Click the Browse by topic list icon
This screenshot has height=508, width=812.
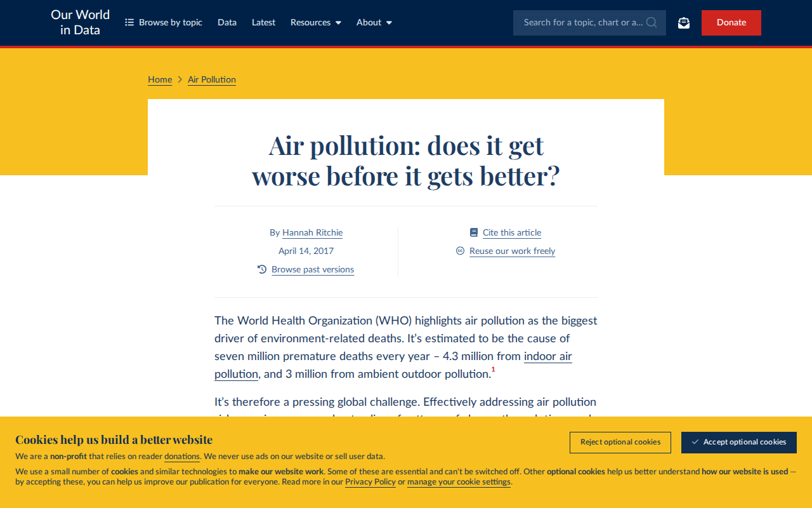pos(129,22)
